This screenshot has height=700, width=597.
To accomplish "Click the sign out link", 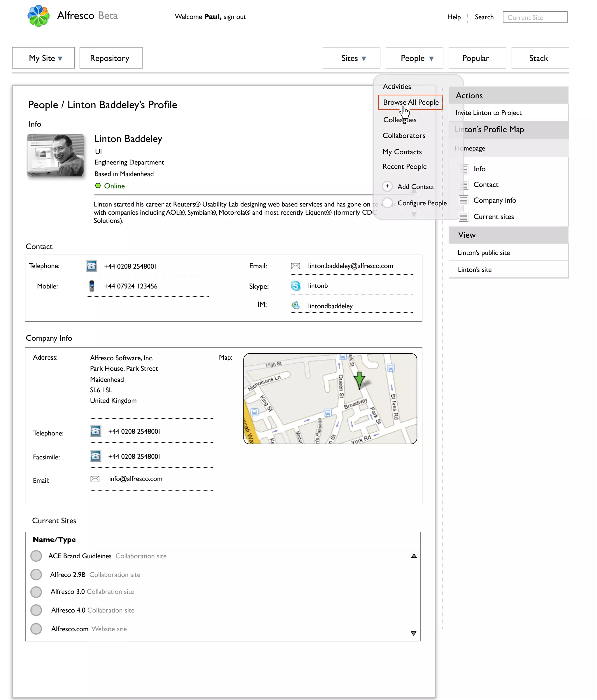I will pyautogui.click(x=235, y=17).
